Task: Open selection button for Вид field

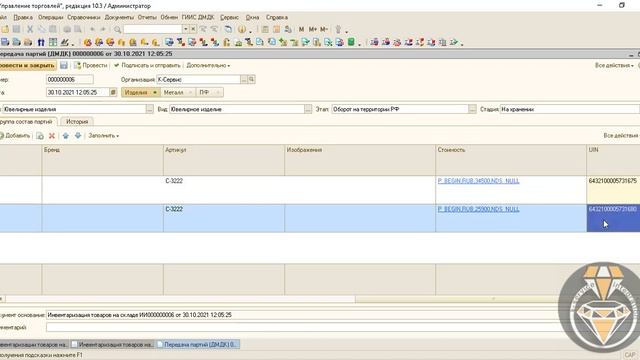Action: point(308,109)
